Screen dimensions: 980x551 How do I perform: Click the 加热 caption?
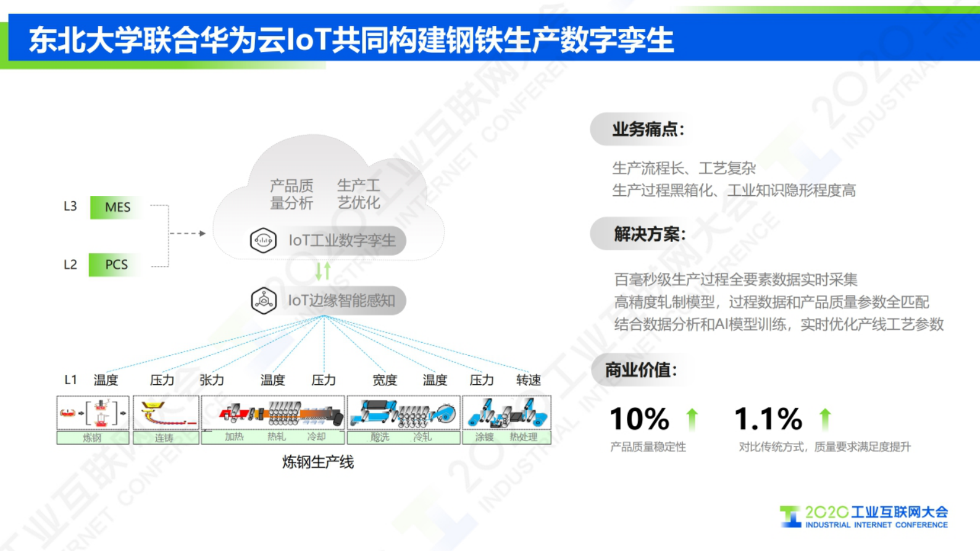234,437
